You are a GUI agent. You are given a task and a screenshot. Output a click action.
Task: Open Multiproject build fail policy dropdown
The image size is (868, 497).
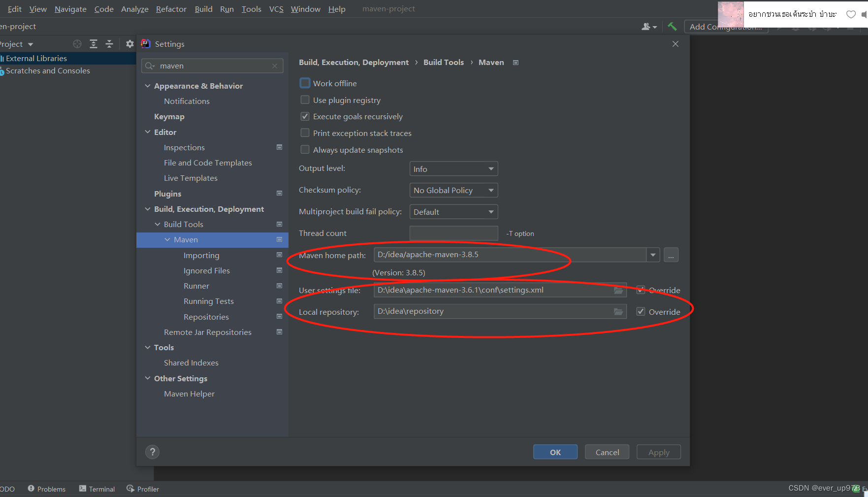tap(453, 212)
